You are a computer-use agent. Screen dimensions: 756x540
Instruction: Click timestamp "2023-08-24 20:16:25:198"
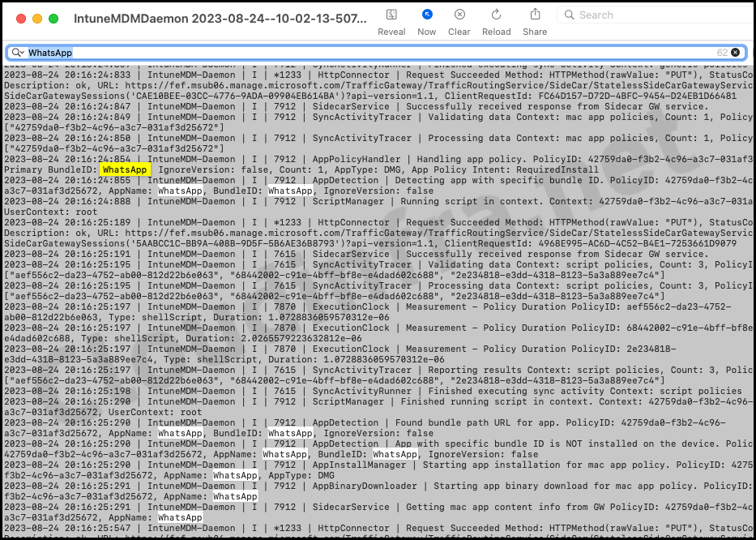[x=67, y=391]
